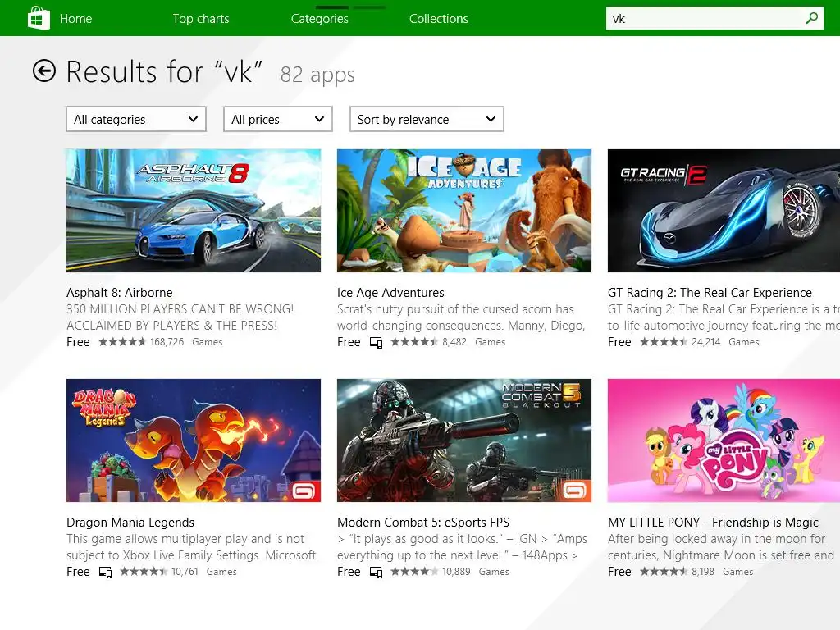Screen dimensions: 840x630
Task: Click the Ice Age Adventures title
Action: 390,293
